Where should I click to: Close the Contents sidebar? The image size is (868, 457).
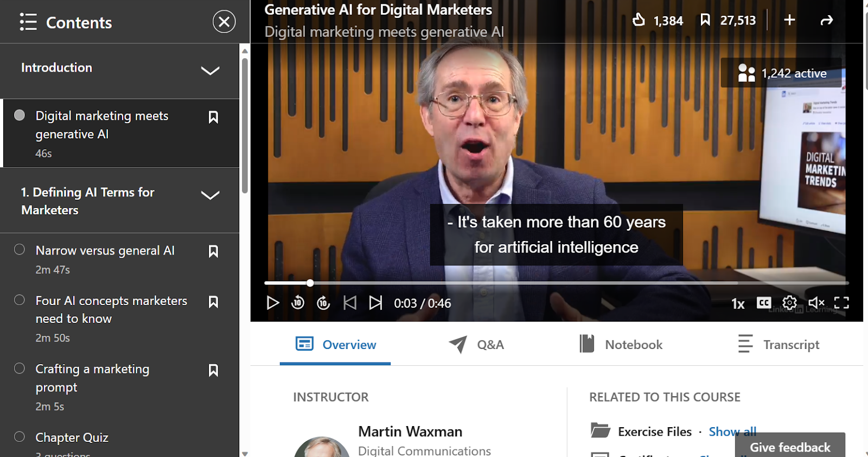pyautogui.click(x=224, y=22)
